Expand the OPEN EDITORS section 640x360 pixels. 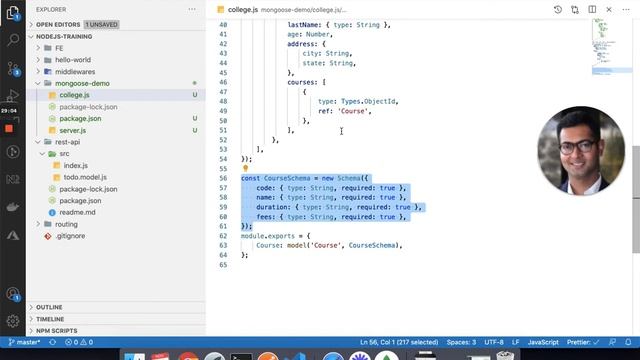point(58,24)
